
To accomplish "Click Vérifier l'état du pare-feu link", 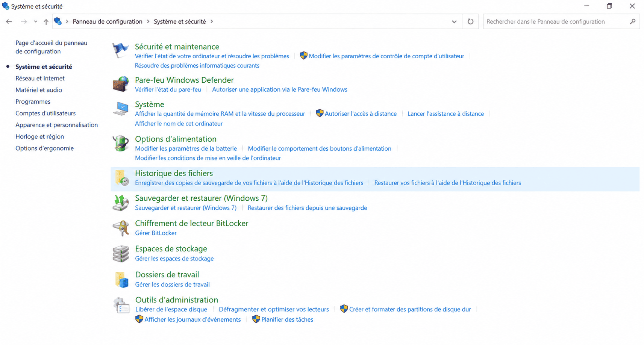I will [168, 89].
